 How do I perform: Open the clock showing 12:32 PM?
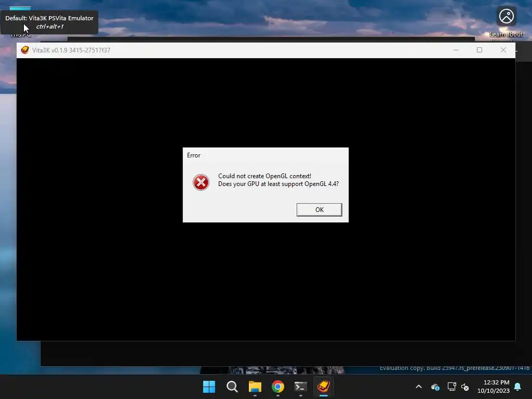pos(494,387)
